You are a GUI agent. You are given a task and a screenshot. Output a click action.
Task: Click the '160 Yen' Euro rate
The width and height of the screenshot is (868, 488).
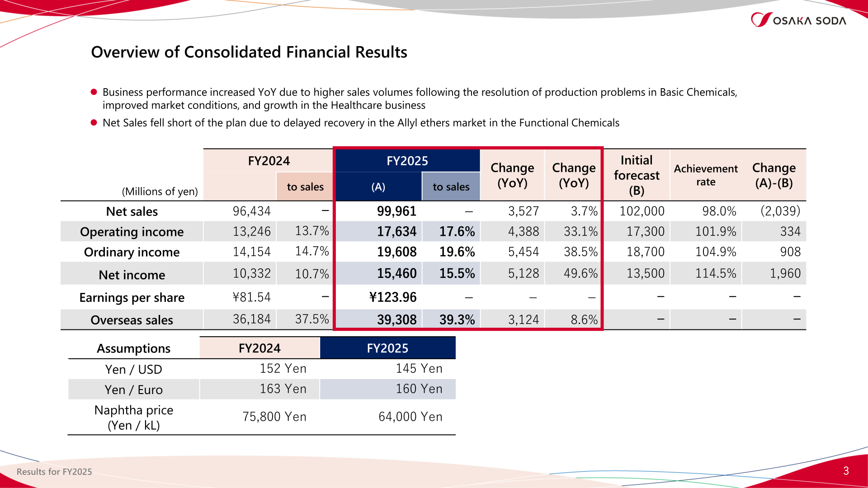click(x=419, y=389)
